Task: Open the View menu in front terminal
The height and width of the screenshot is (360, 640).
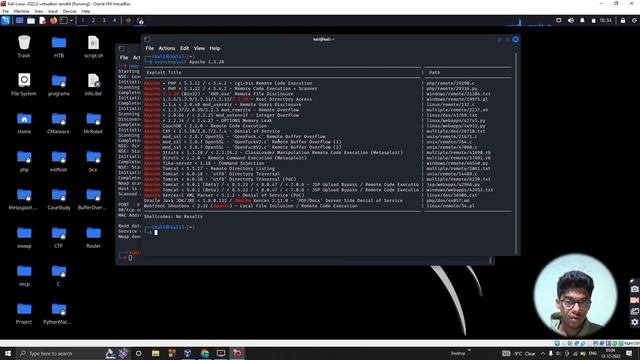Action: [199, 48]
